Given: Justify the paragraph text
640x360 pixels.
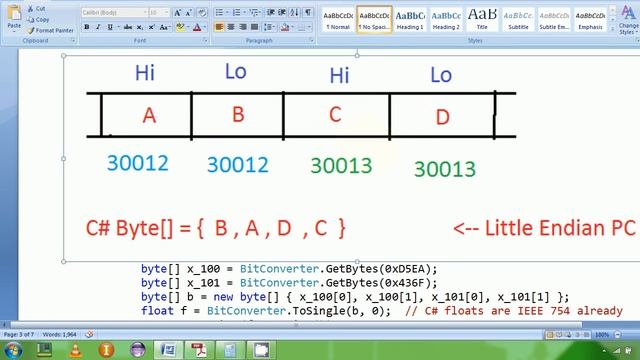Looking at the screenshot, I should tap(254, 27).
